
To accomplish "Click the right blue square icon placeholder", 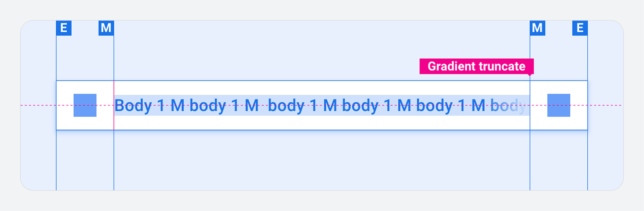I will click(x=559, y=105).
